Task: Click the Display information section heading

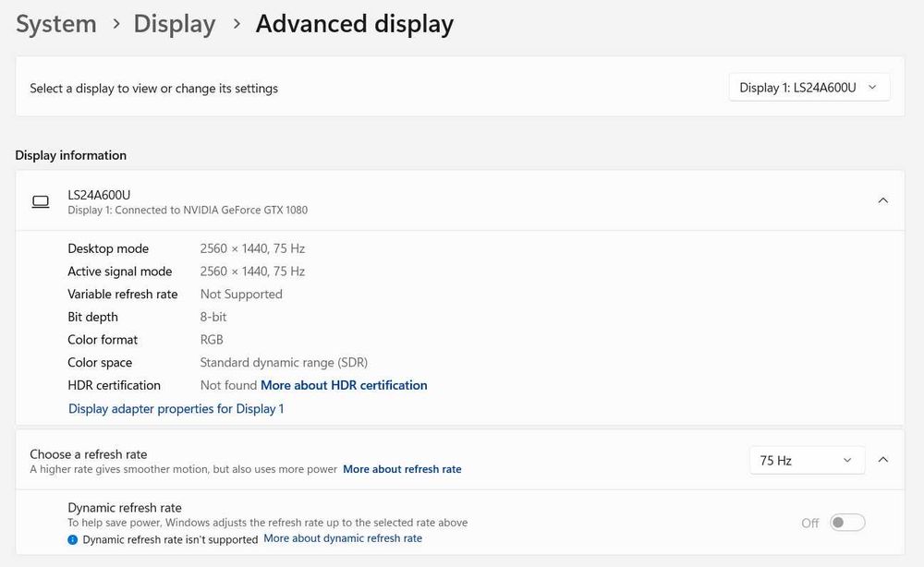Action: (71, 155)
